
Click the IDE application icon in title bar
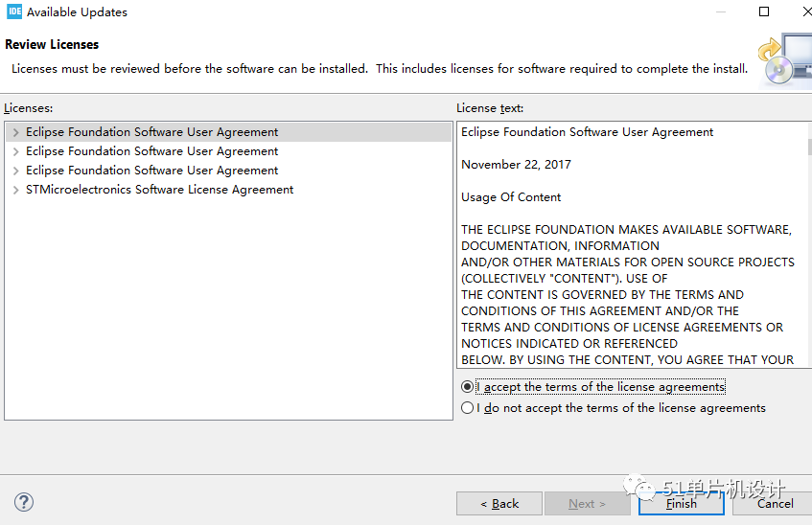[x=14, y=11]
